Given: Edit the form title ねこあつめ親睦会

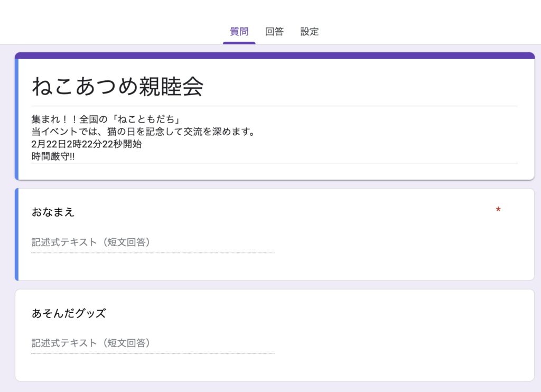Looking at the screenshot, I should [118, 86].
